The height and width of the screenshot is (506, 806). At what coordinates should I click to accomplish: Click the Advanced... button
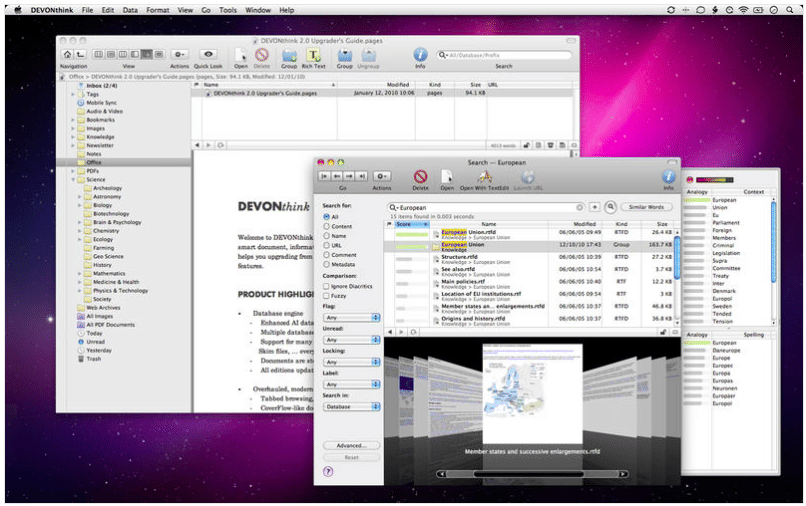point(351,445)
